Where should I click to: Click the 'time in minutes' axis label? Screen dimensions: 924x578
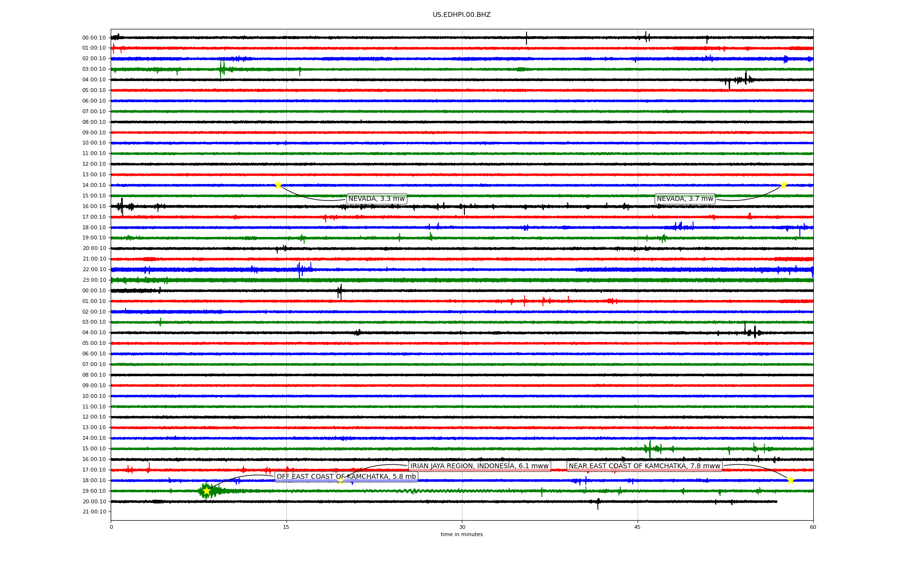pos(462,535)
